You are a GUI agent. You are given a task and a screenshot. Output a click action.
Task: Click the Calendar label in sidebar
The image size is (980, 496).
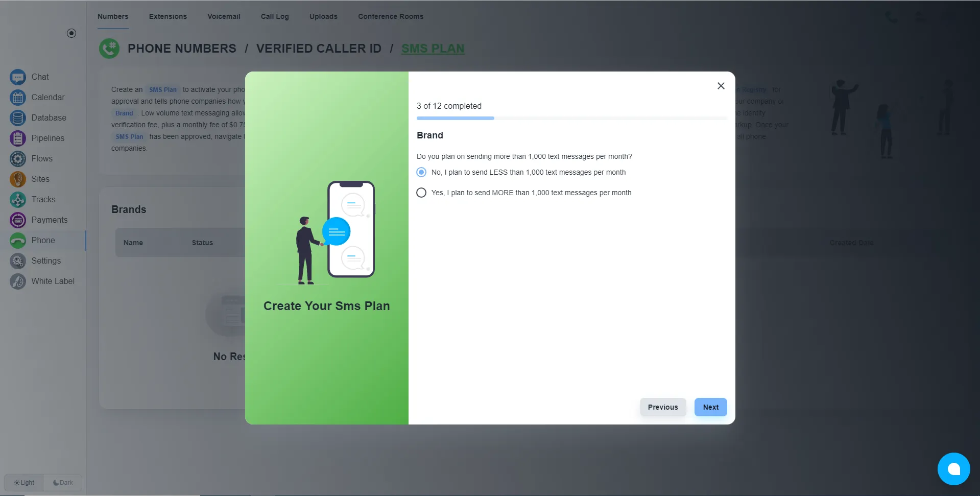click(48, 98)
